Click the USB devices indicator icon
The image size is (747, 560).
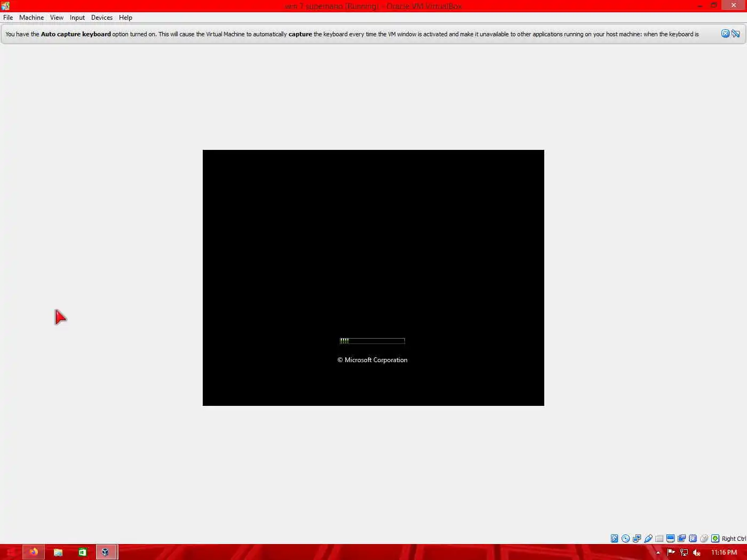pos(648,539)
